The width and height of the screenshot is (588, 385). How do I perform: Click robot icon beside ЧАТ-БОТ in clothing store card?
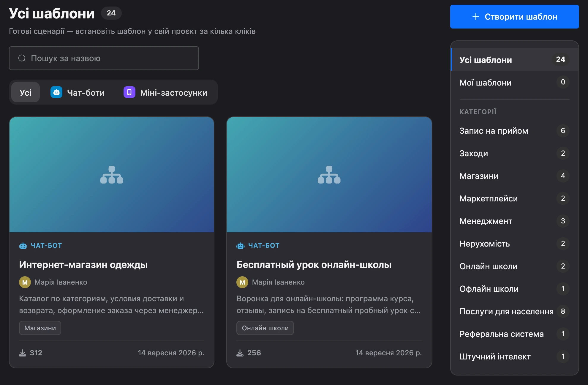click(23, 246)
